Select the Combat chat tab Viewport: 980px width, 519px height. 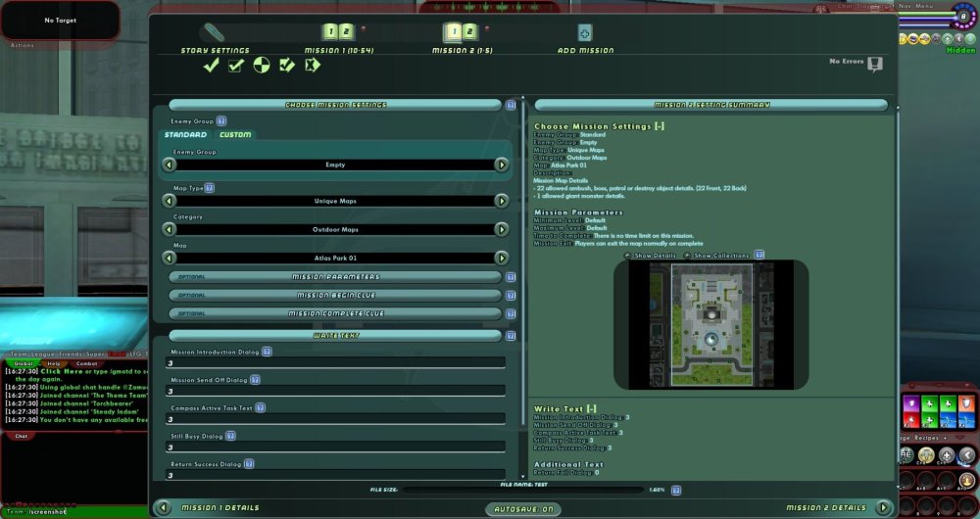[86, 363]
